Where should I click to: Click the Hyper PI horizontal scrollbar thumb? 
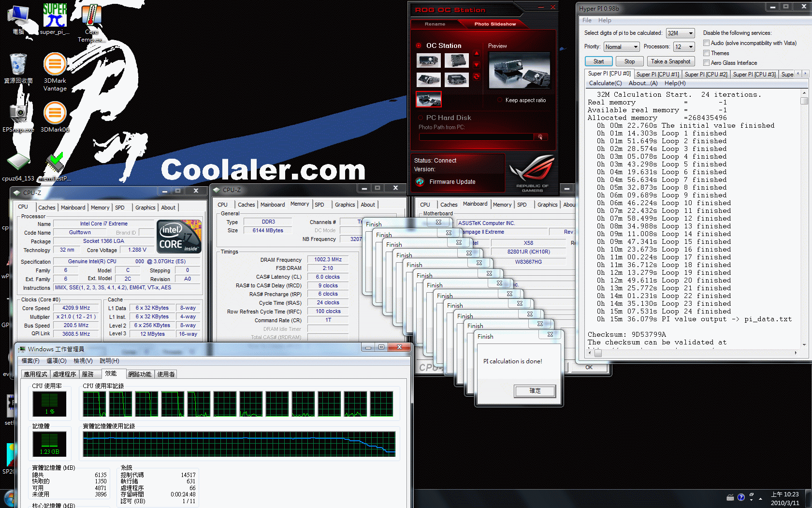598,353
